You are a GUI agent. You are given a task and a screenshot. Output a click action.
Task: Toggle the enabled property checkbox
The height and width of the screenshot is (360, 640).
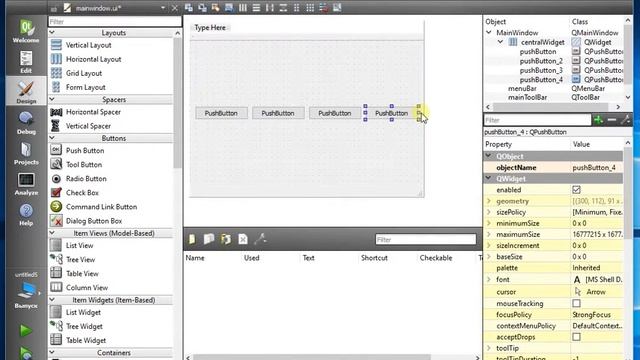click(x=576, y=190)
